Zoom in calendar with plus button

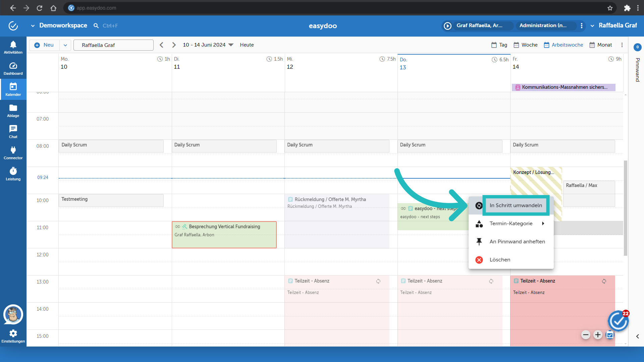point(598,335)
